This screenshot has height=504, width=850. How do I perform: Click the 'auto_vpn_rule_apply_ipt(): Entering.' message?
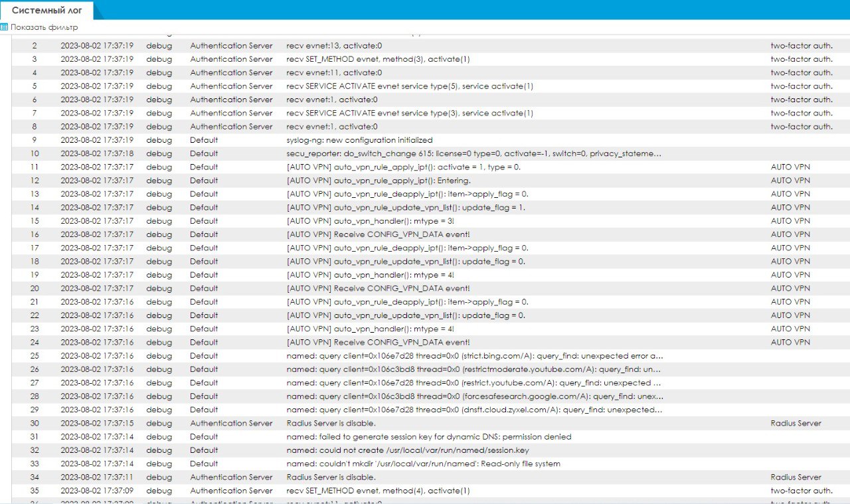pos(379,181)
